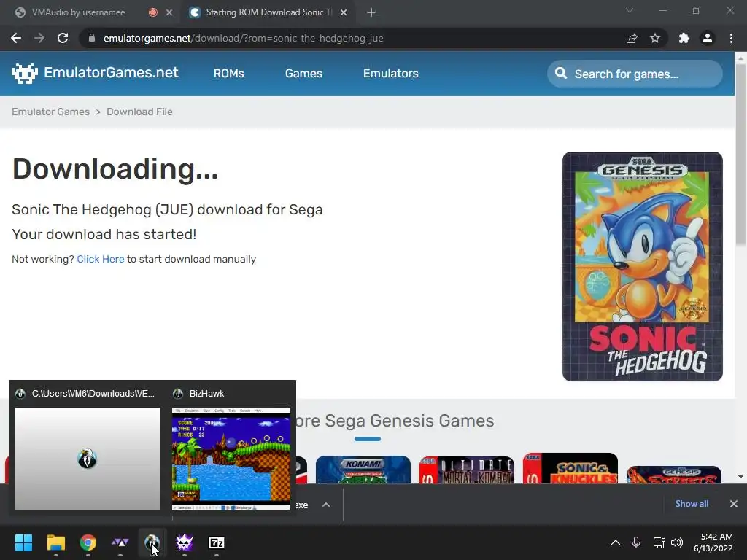Open Chrome three-dot menu

point(731,38)
